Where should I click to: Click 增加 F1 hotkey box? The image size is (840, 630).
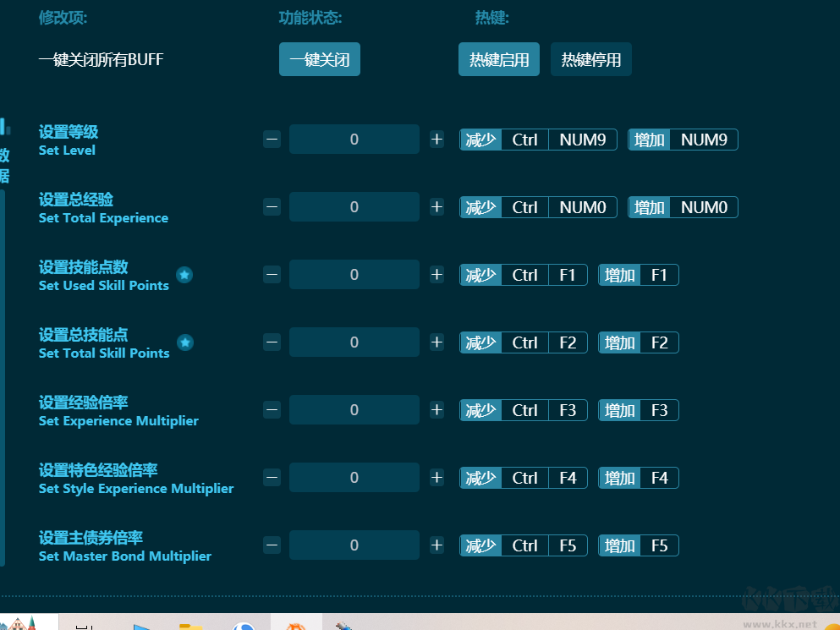639,275
